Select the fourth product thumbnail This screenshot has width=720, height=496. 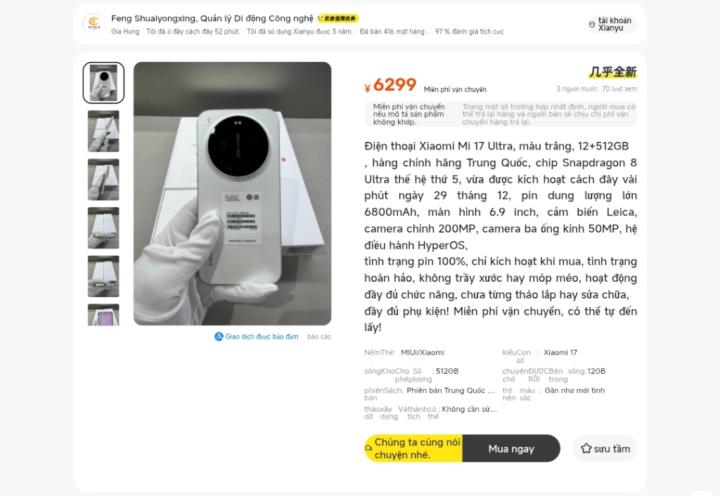(x=103, y=228)
